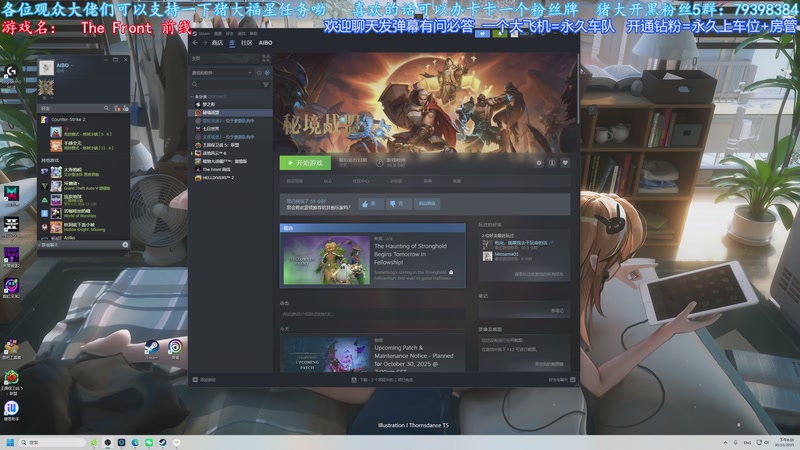Go forward with the Steam forward arrow
The image size is (800, 450).
point(205,43)
